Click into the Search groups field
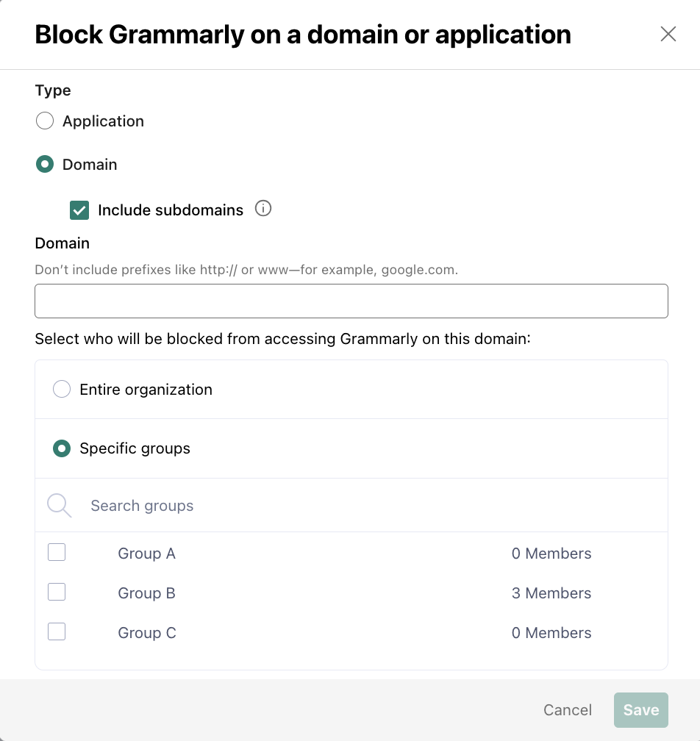The image size is (700, 741). click(374, 506)
